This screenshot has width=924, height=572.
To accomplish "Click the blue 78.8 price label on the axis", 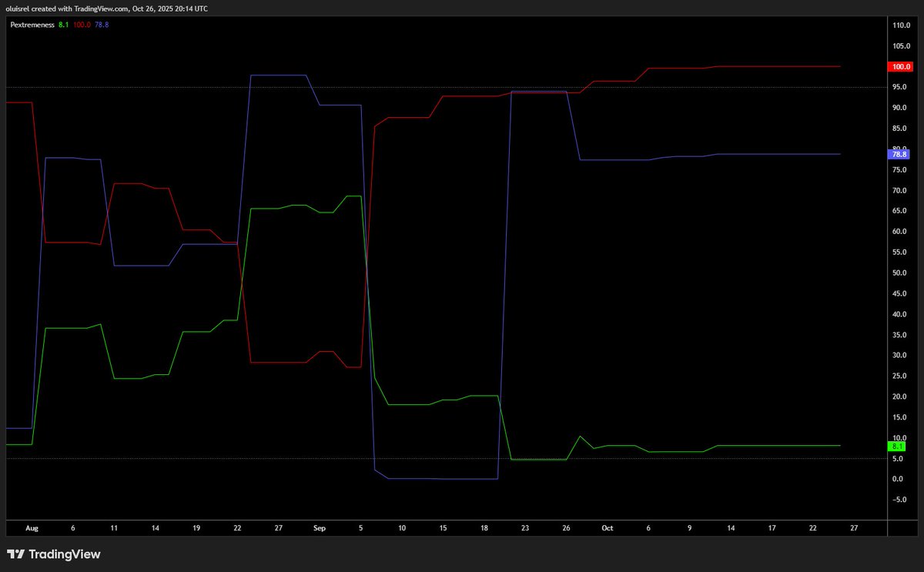I will [x=899, y=154].
